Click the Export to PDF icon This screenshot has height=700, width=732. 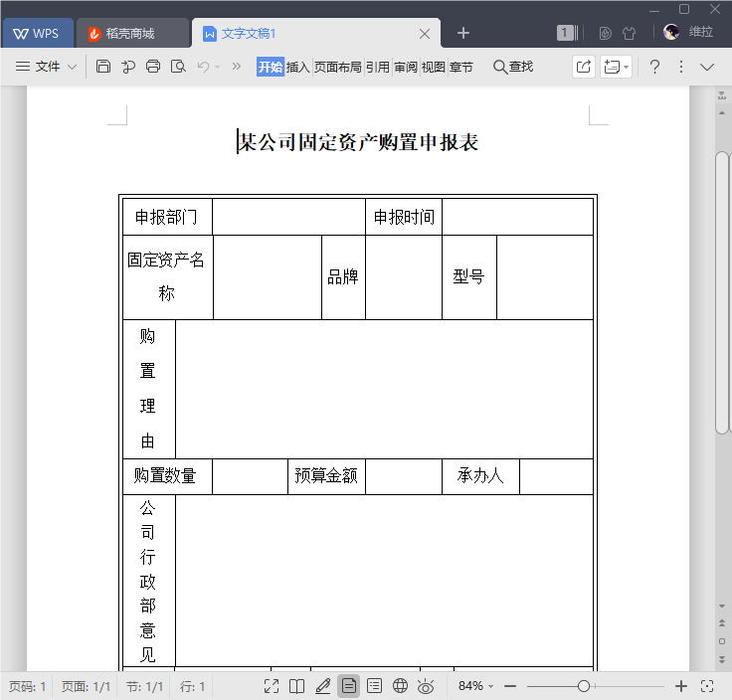coord(128,67)
